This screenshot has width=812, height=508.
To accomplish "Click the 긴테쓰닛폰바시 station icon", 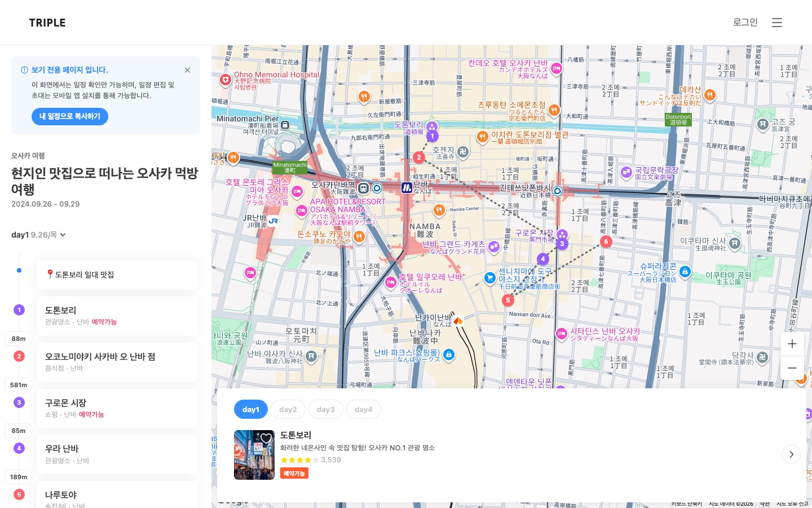I will [558, 191].
